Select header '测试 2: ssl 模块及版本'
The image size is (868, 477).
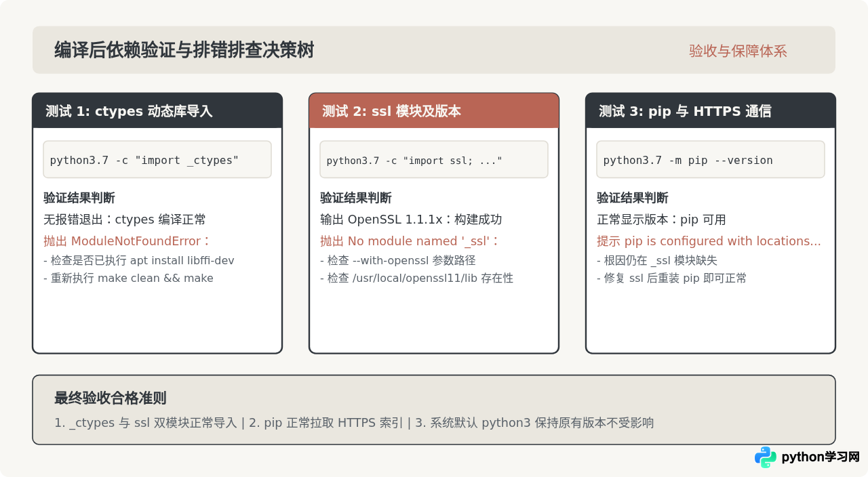(x=434, y=110)
